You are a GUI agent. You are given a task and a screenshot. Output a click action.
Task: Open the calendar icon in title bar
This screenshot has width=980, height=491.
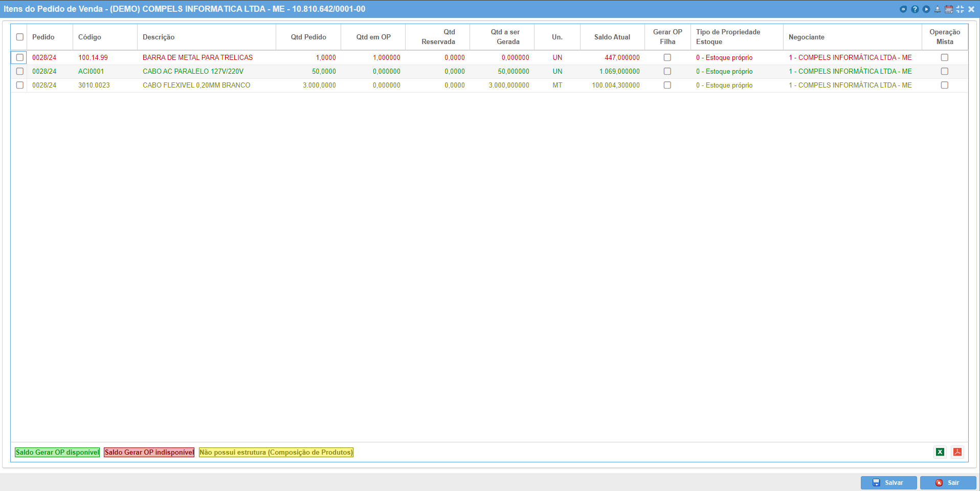pyautogui.click(x=948, y=9)
